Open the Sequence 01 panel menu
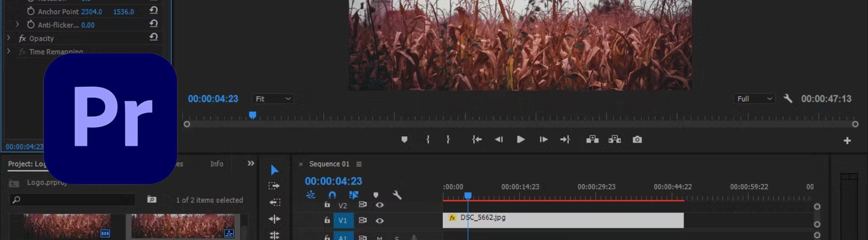 coord(359,164)
